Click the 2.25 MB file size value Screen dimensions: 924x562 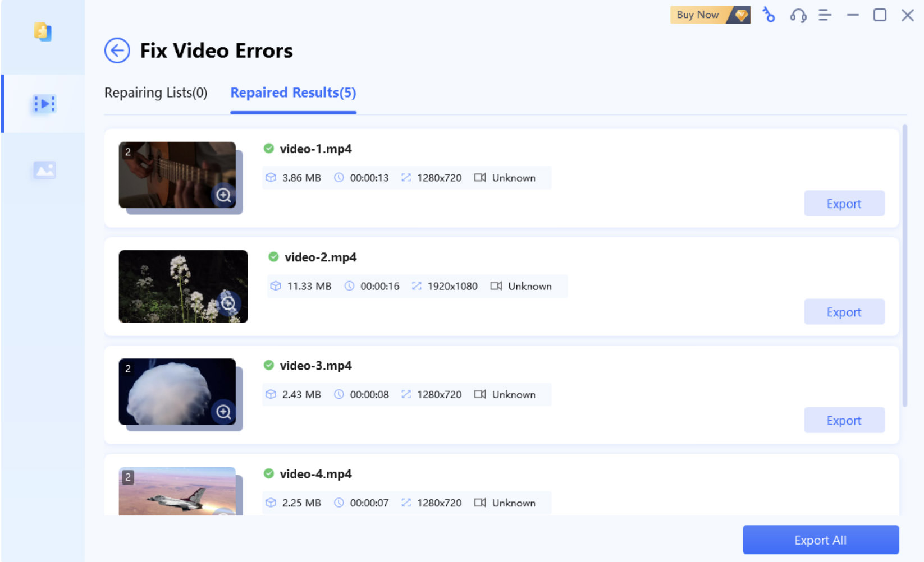tap(301, 503)
